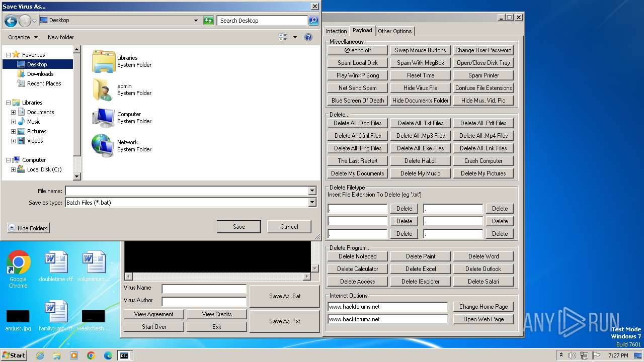Collapse the Favorites tree group
The width and height of the screenshot is (644, 362).
(8, 55)
